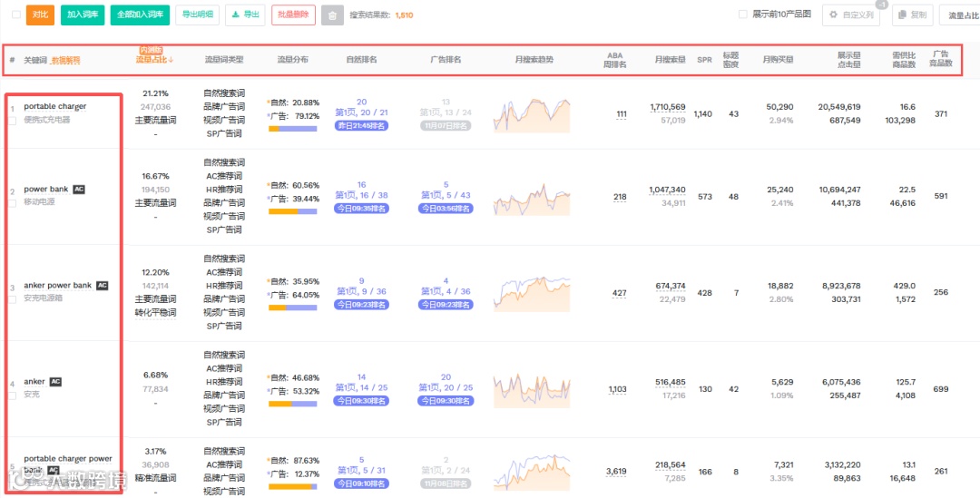This screenshot has width=980, height=498.
Task: Click the 需供比 商品数 column header
Action: pos(904,59)
